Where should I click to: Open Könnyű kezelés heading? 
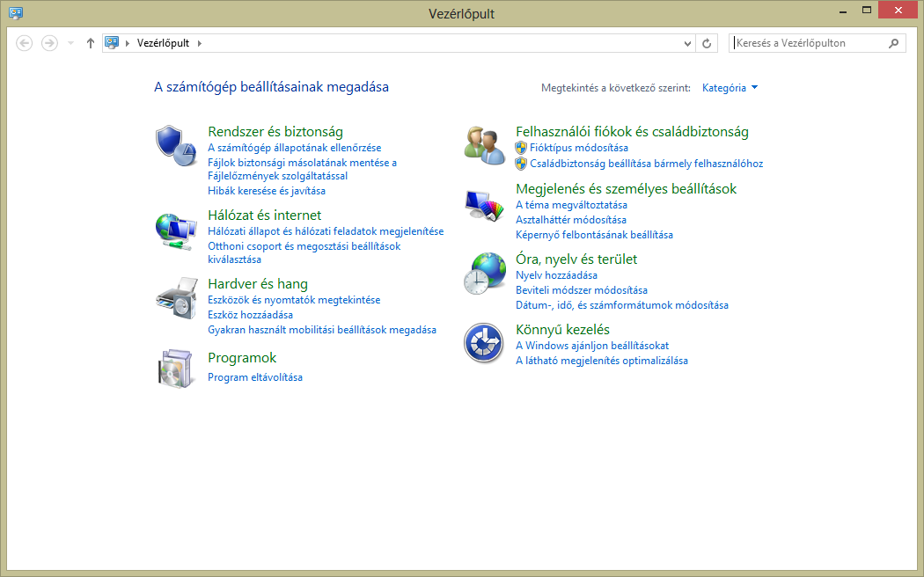tap(563, 329)
